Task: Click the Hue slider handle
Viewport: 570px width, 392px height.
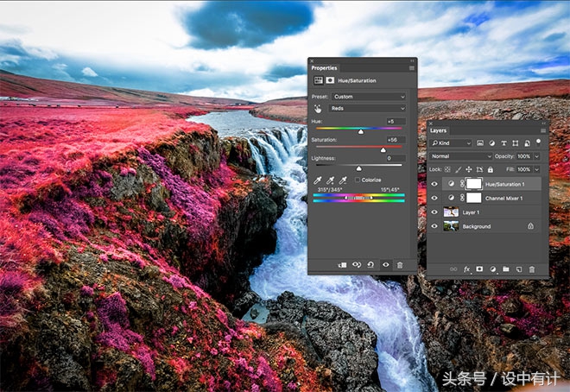Action: [x=361, y=132]
